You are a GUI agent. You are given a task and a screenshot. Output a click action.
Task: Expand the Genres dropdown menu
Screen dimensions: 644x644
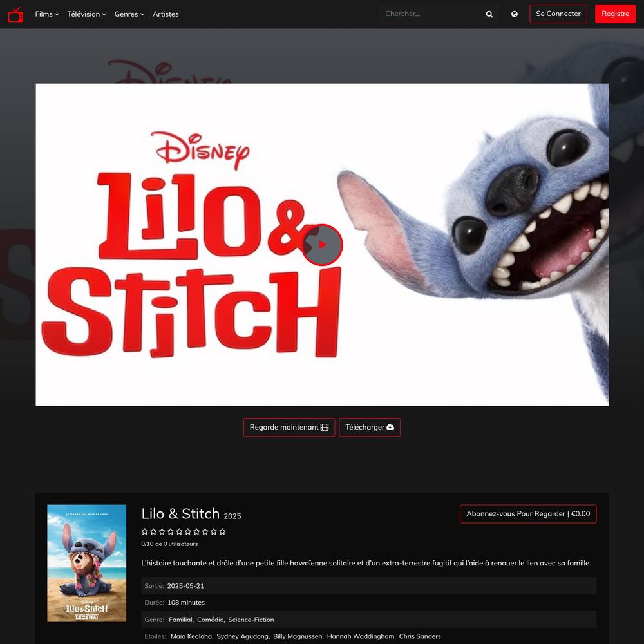tap(129, 14)
